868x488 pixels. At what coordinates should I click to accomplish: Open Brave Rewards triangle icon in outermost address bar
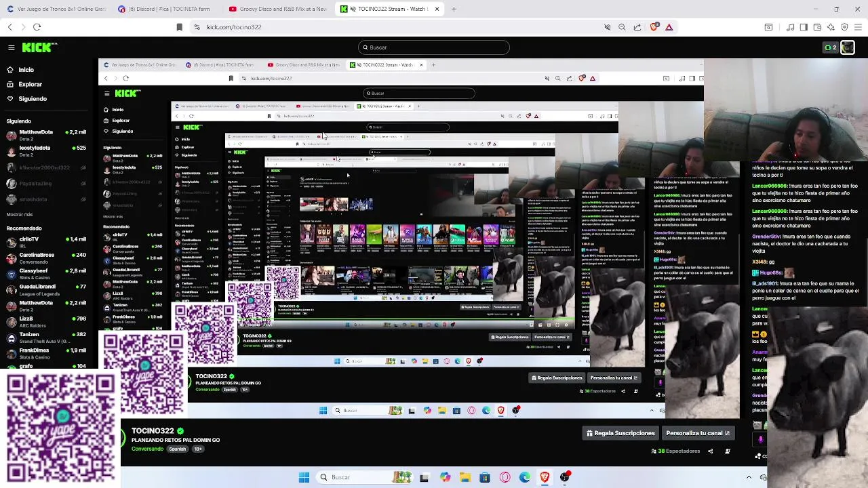click(669, 27)
